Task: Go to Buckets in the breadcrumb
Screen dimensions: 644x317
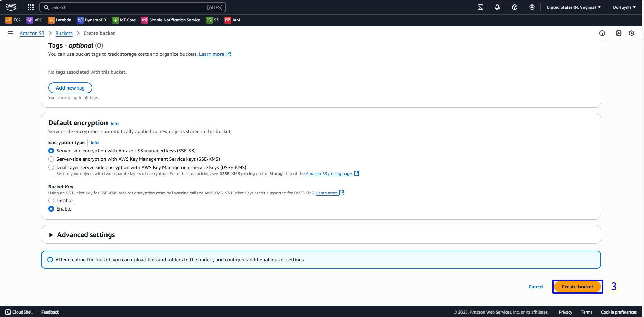Action: [64, 33]
